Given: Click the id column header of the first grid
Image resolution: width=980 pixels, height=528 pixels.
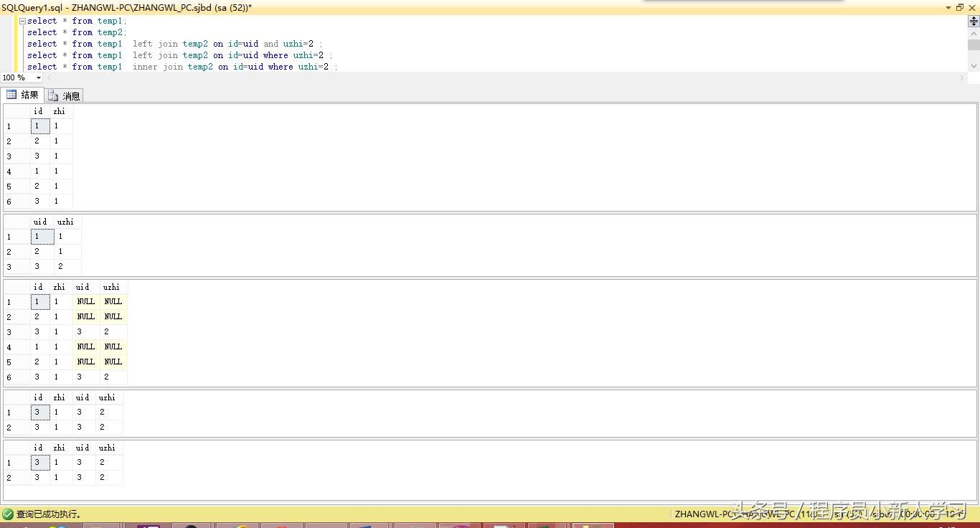Looking at the screenshot, I should (x=39, y=110).
